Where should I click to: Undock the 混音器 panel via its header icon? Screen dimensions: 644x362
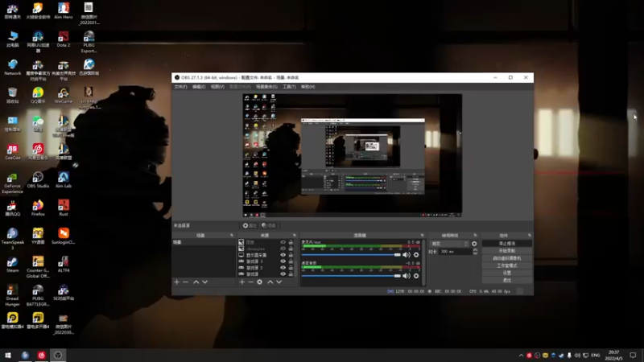point(422,236)
